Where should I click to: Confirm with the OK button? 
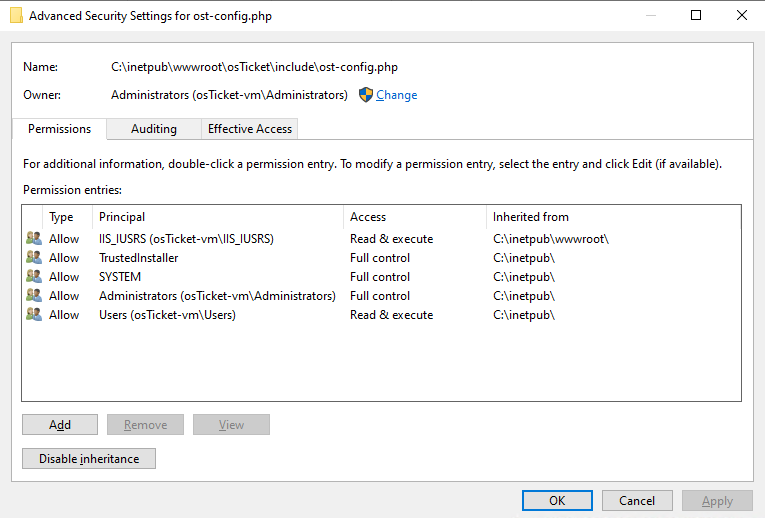(x=557, y=501)
